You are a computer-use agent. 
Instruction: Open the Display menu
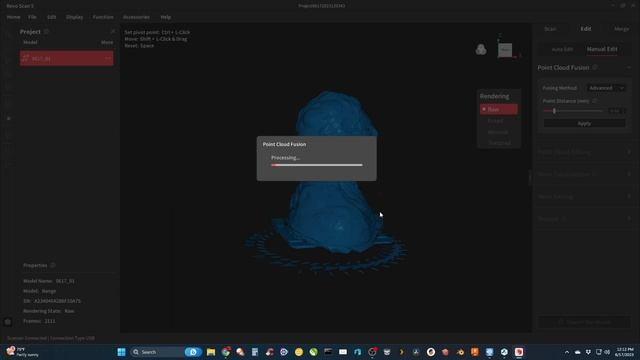click(x=74, y=17)
